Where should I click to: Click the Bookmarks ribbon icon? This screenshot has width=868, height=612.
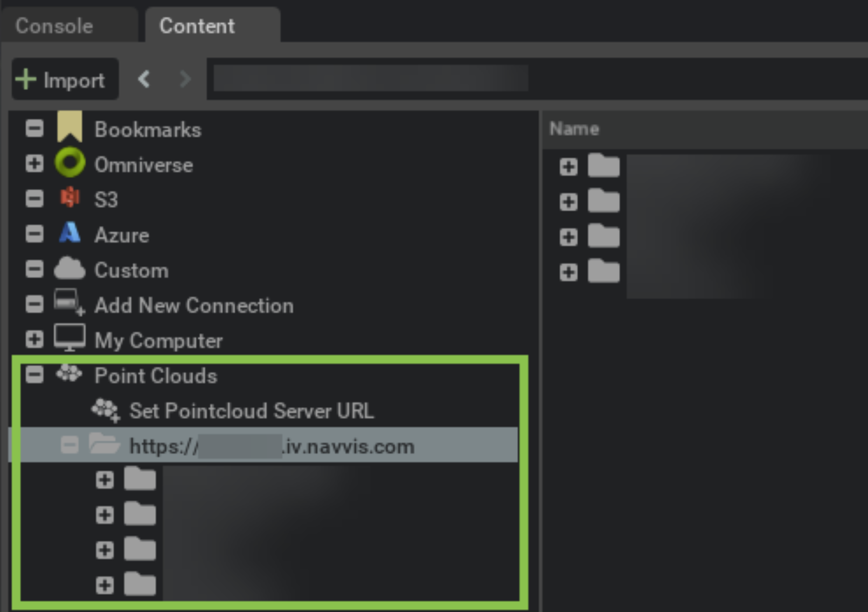[x=70, y=127]
